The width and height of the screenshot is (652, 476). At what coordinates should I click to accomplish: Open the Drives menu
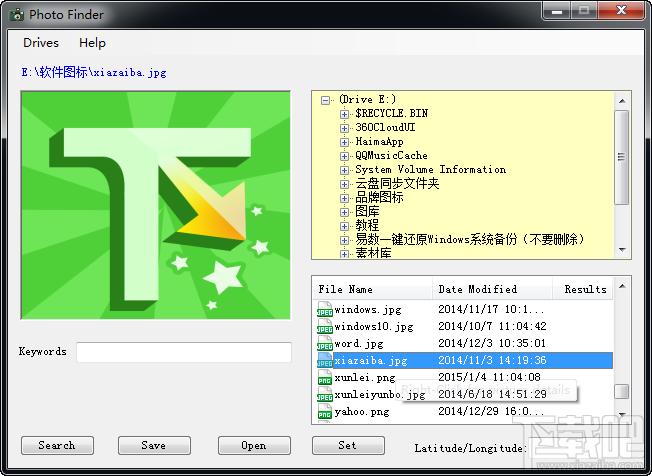[x=41, y=43]
